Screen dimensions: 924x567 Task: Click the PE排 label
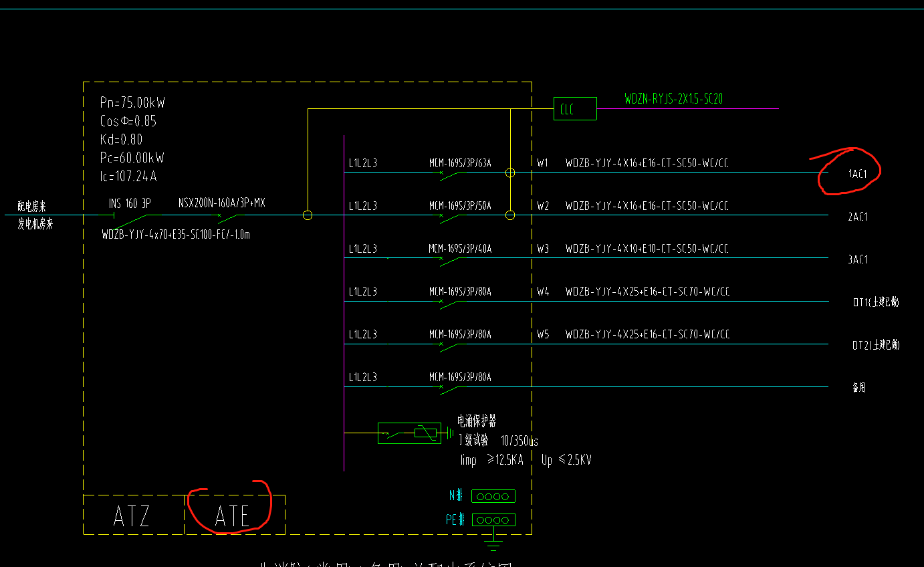[455, 520]
